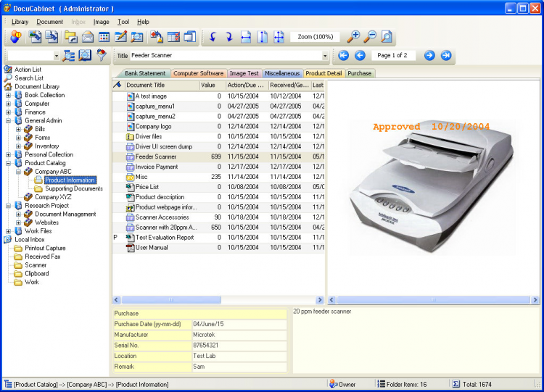
Task: Switch to the Product Detail tab
Action: click(323, 73)
